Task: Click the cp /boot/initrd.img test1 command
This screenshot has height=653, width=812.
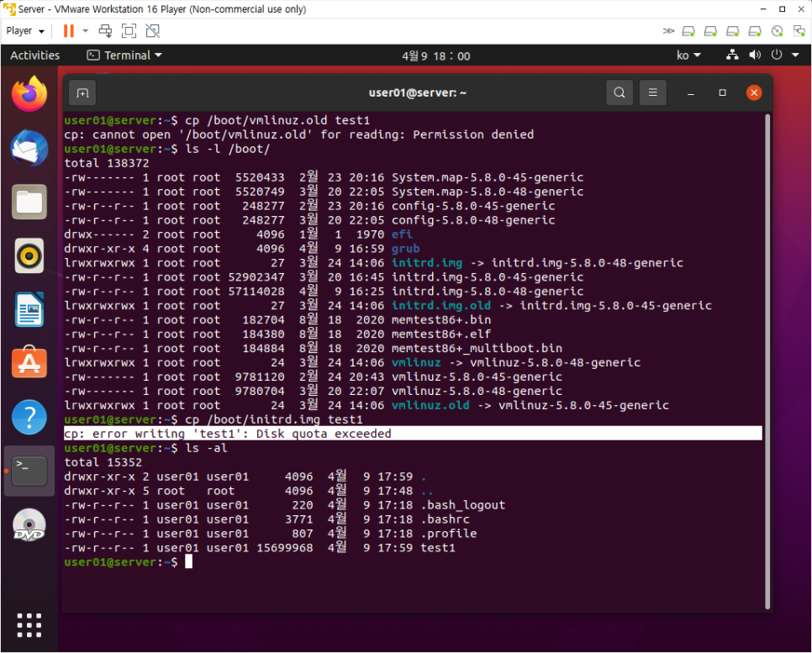Action: pyautogui.click(x=274, y=419)
